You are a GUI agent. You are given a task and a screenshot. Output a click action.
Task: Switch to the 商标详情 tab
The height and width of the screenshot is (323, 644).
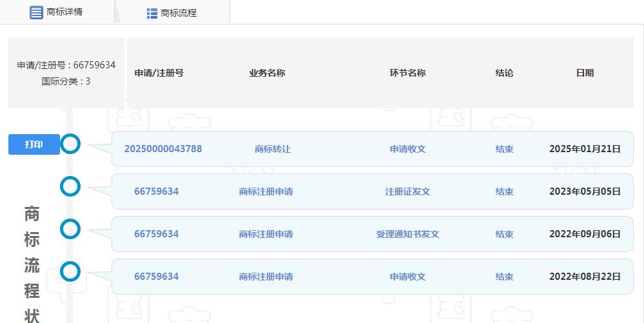pos(64,12)
